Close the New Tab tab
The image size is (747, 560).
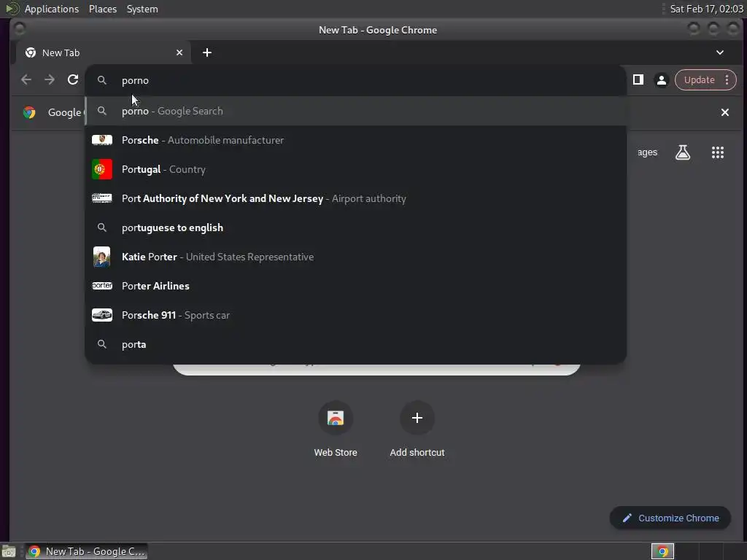[179, 52]
